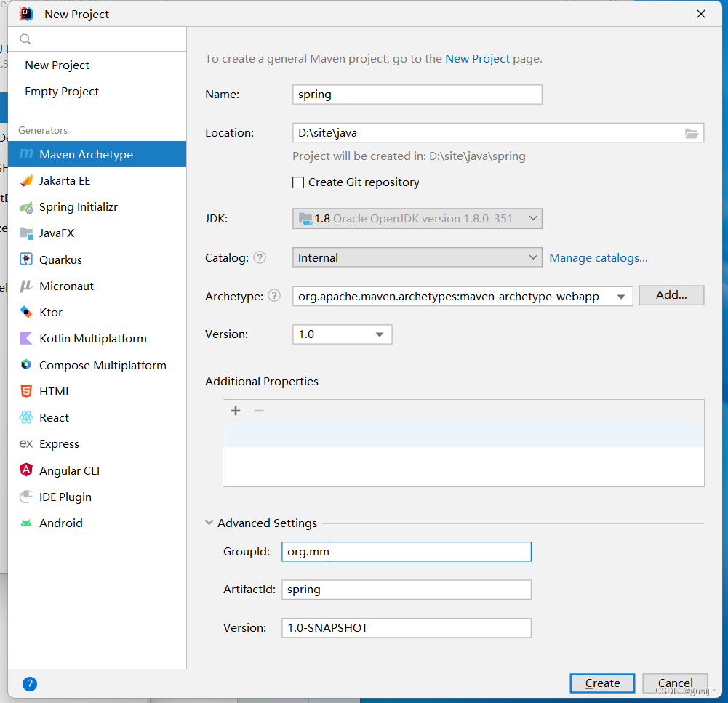Click the IDE Plugin plug icon

(26, 497)
